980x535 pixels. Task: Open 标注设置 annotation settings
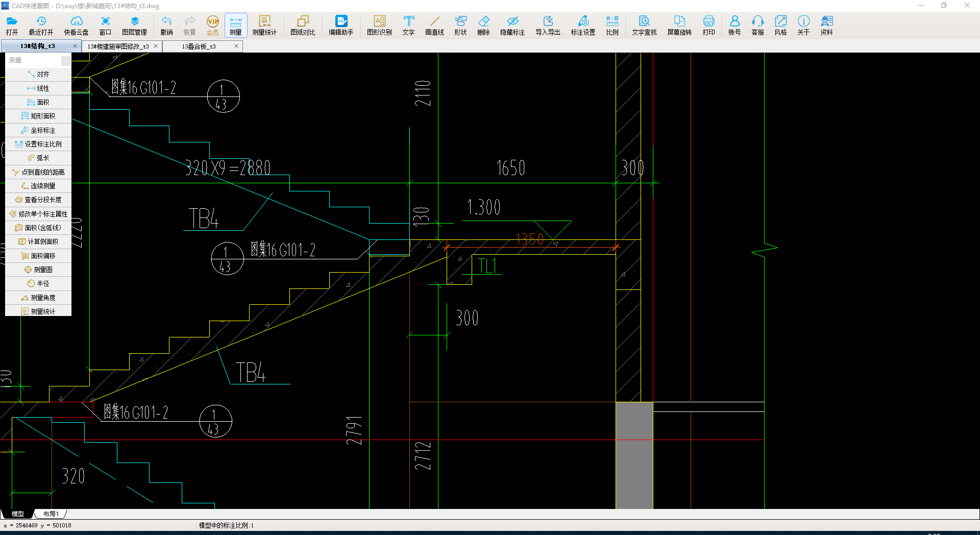(583, 25)
